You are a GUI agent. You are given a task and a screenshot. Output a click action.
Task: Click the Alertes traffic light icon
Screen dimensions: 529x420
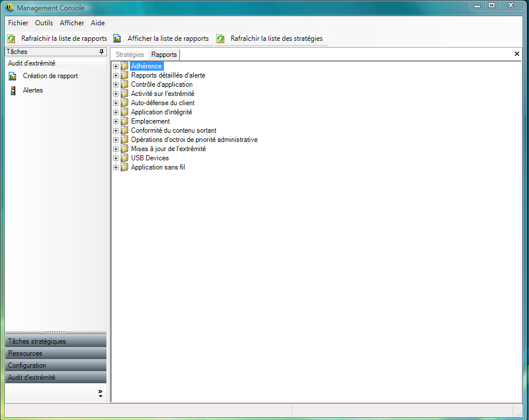tap(13, 91)
